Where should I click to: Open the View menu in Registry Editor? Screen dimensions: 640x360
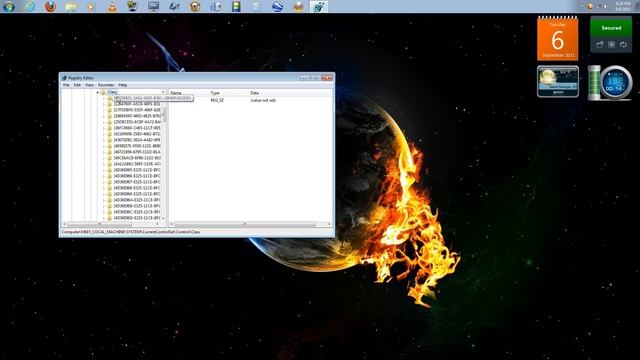click(89, 85)
